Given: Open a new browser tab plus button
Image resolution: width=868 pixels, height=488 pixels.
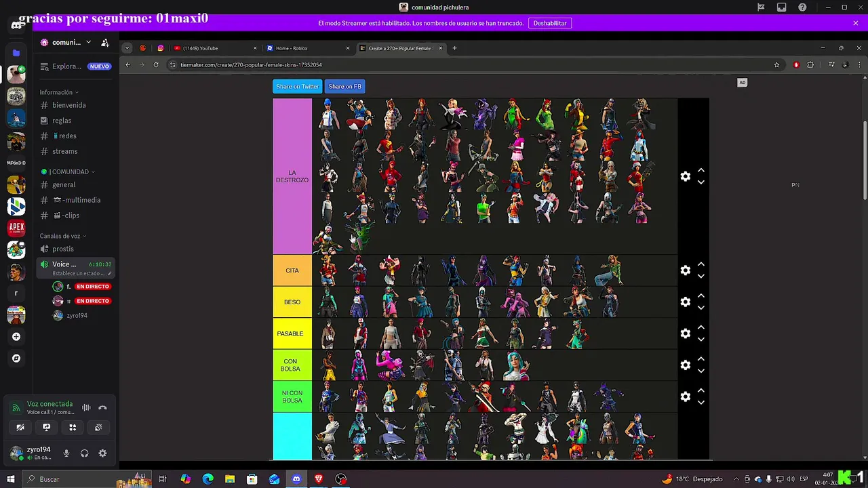Looking at the screenshot, I should click(454, 48).
